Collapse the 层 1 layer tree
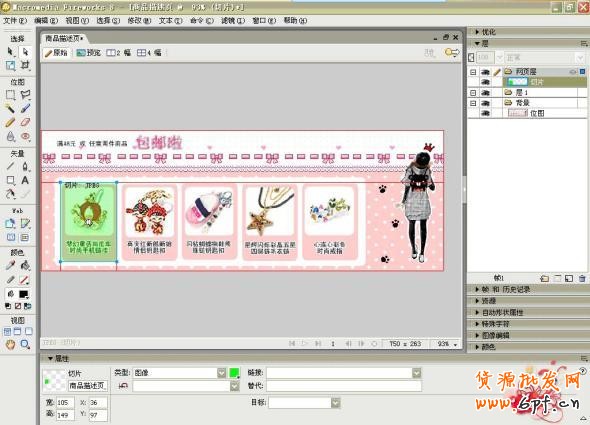Viewport: 590px width, 425px height. coord(473,92)
